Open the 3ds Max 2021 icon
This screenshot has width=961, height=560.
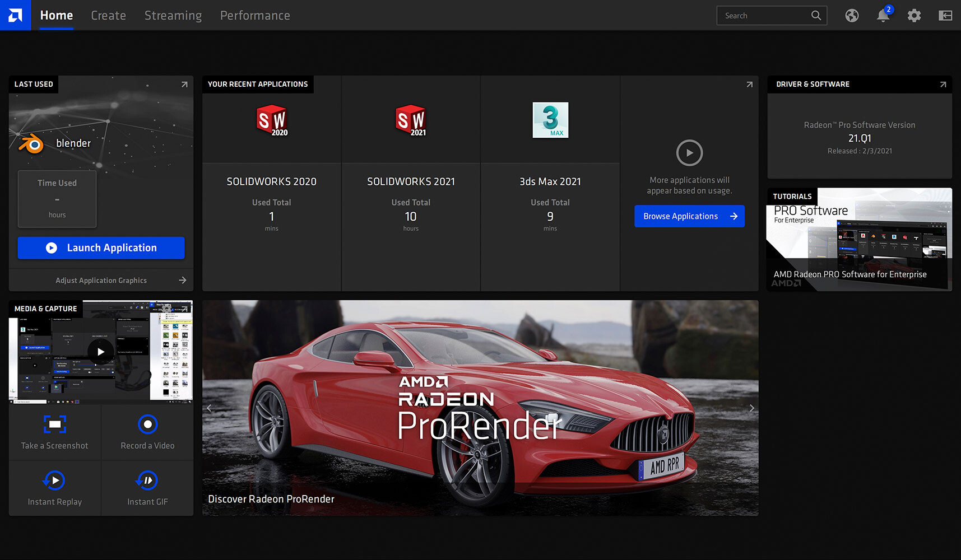[x=550, y=120]
